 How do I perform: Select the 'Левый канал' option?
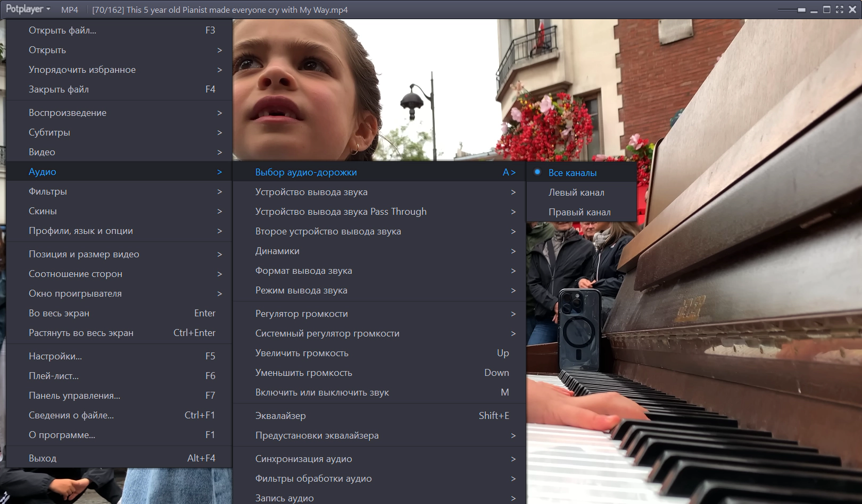(x=582, y=192)
